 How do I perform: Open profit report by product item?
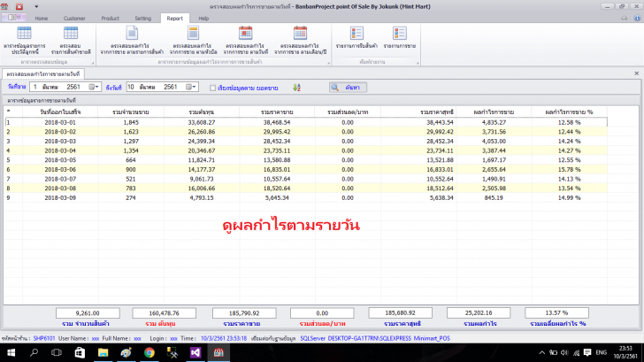click(132, 41)
